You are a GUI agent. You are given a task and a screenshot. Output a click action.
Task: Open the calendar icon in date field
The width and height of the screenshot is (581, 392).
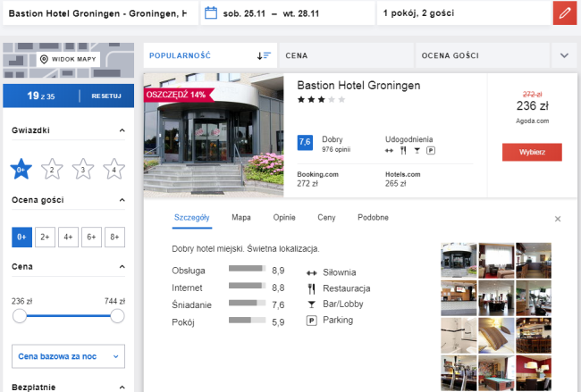(211, 13)
